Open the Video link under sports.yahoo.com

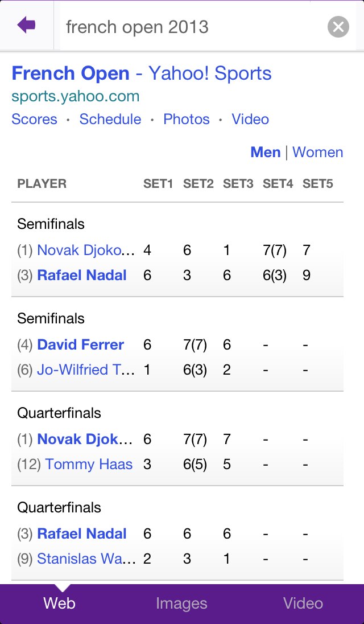(x=250, y=119)
